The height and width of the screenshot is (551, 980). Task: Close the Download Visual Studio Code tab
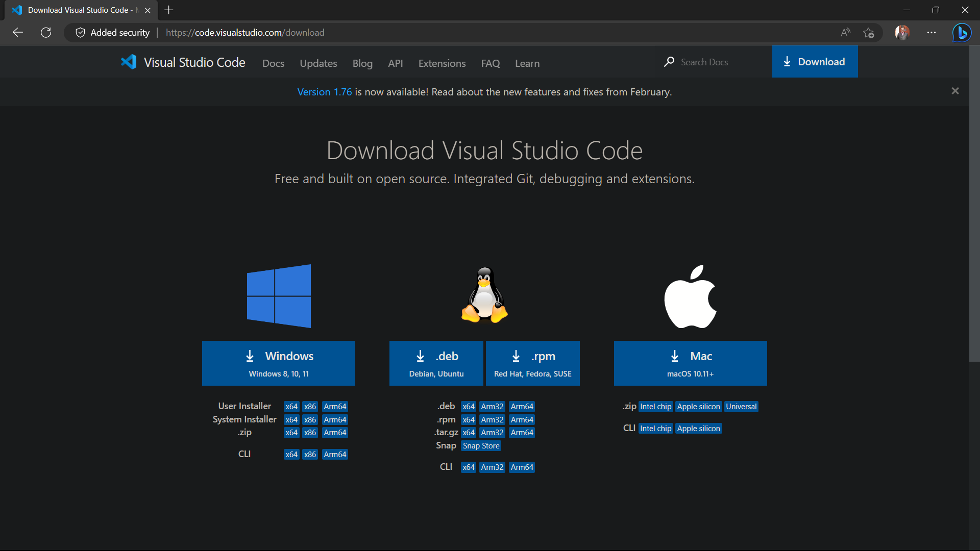148,10
